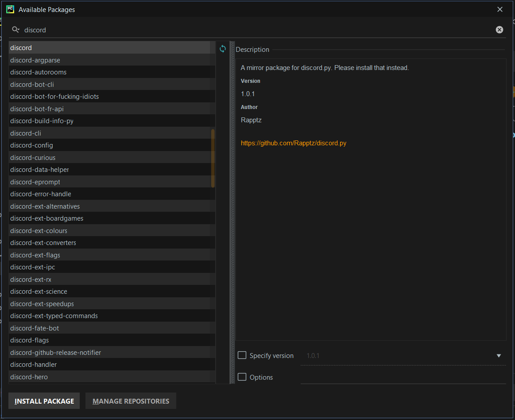
Task: Select discord-config package
Action: [112, 145]
